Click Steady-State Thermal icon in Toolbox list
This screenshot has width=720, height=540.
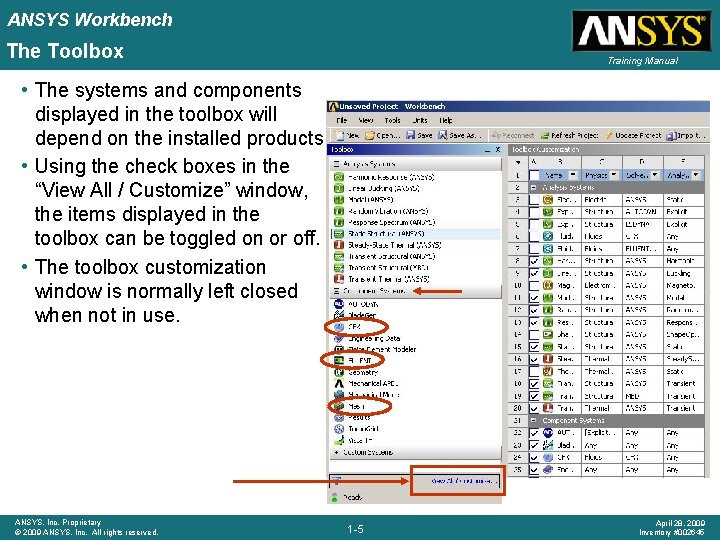click(338, 245)
